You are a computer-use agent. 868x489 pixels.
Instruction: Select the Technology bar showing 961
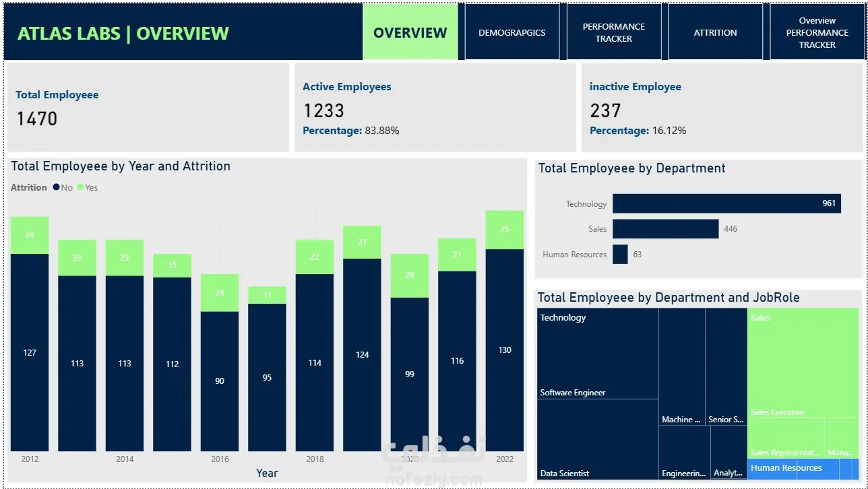click(x=726, y=203)
